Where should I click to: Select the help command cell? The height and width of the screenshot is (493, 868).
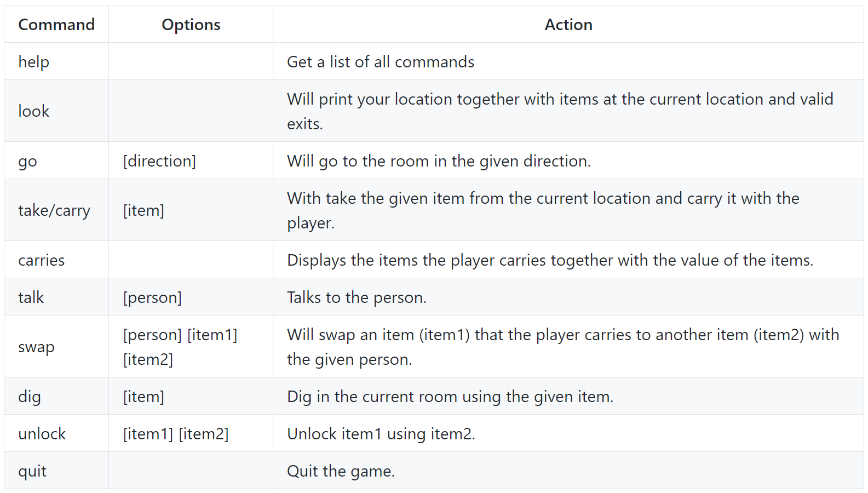[x=34, y=62]
